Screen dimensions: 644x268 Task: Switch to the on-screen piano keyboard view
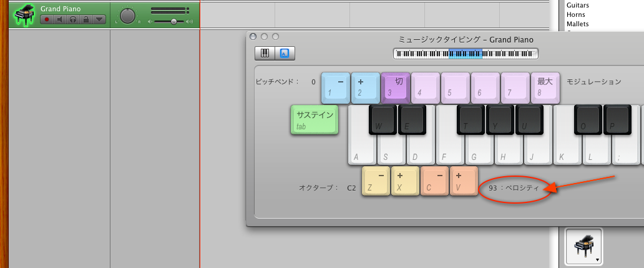point(265,53)
